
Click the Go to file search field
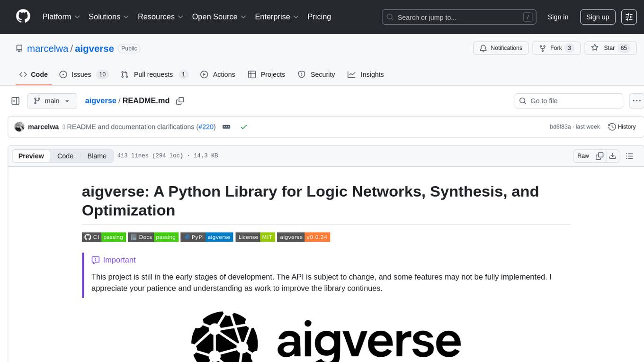[568, 101]
